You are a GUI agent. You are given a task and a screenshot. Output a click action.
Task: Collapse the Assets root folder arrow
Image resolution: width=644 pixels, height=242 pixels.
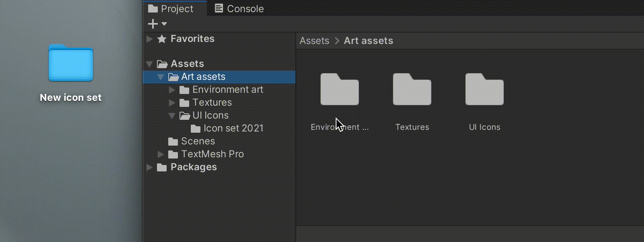click(149, 64)
